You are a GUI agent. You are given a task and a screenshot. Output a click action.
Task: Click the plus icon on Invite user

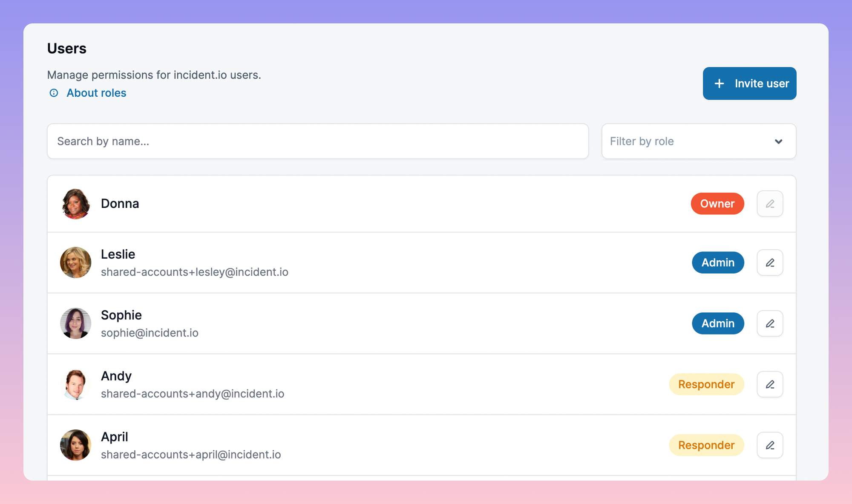click(719, 84)
